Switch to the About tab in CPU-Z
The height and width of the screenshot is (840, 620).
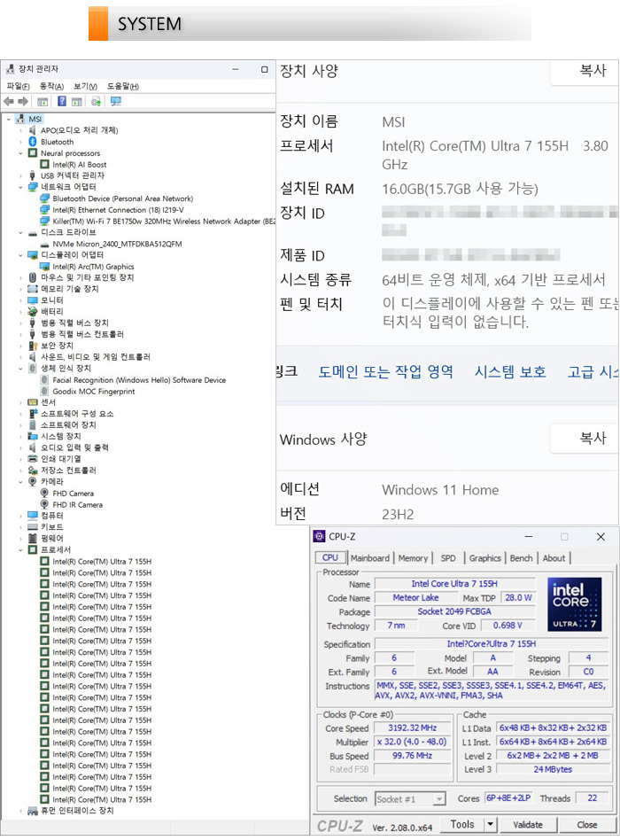554,557
